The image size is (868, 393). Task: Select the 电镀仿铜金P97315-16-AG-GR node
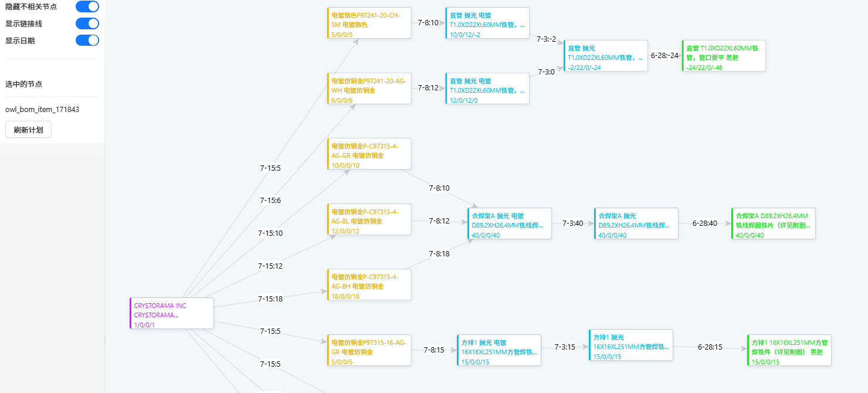tap(369, 350)
